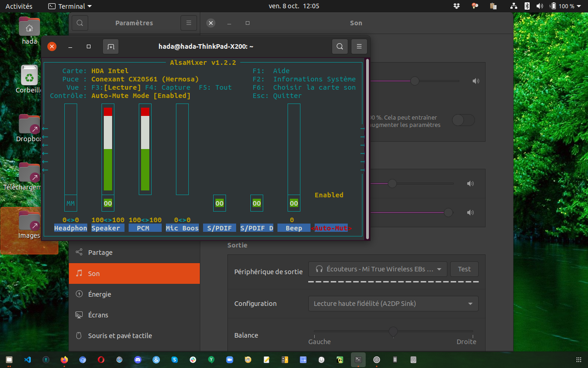Toggle Headphone MM mute indicator in AlsaMixer

click(x=70, y=203)
